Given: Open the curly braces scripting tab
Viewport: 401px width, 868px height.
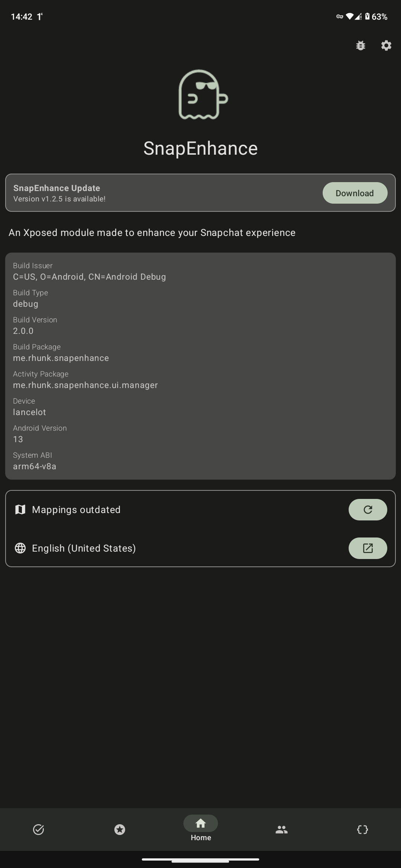Looking at the screenshot, I should pyautogui.click(x=362, y=829).
